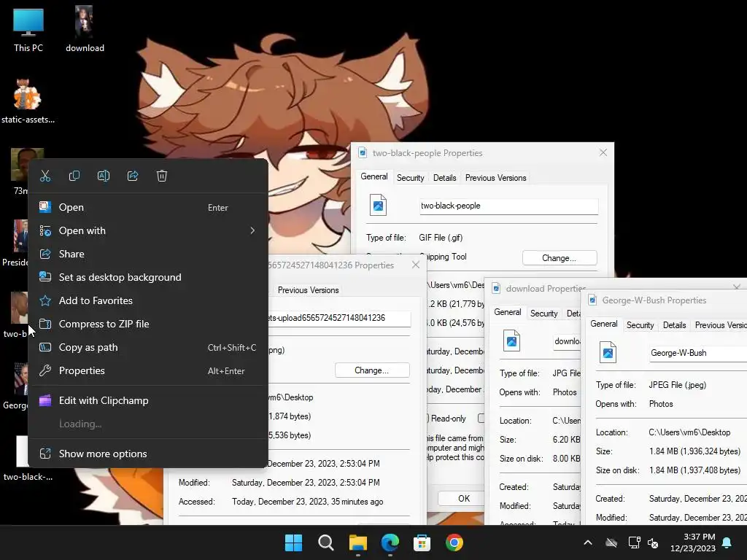This screenshot has width=747, height=560.
Task: Open Microsoft Edge from taskbar
Action: [390, 542]
